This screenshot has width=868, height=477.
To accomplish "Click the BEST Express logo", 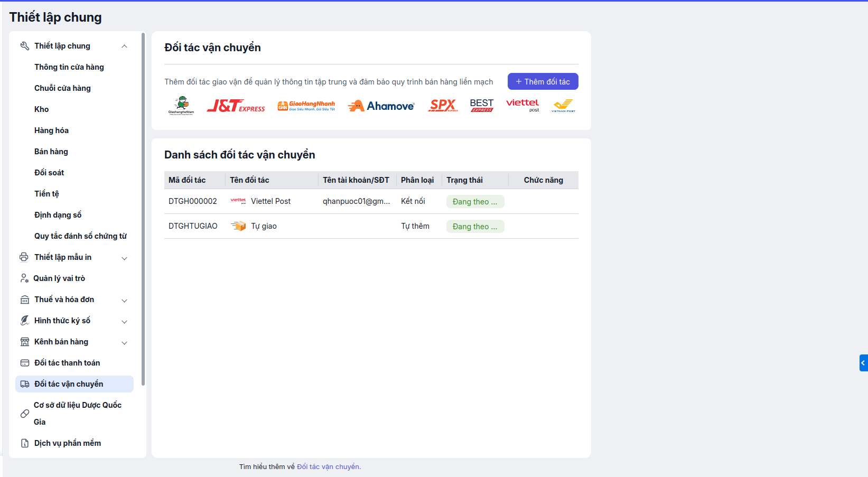I will point(482,105).
